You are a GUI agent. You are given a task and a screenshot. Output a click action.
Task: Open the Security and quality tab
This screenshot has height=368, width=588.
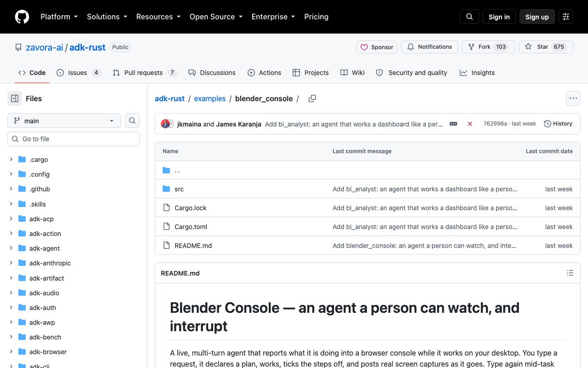point(412,73)
